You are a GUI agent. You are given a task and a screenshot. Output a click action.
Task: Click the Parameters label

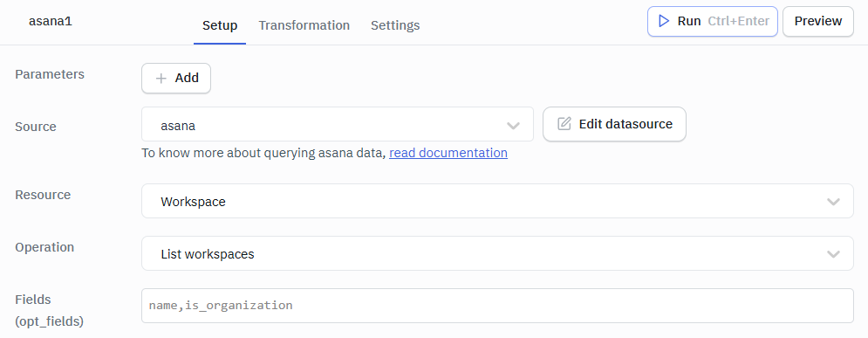(x=50, y=74)
